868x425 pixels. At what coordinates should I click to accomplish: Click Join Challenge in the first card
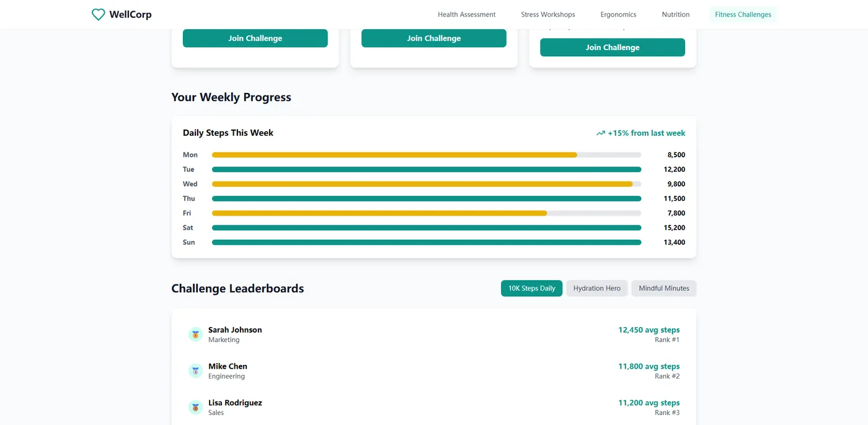coord(255,38)
